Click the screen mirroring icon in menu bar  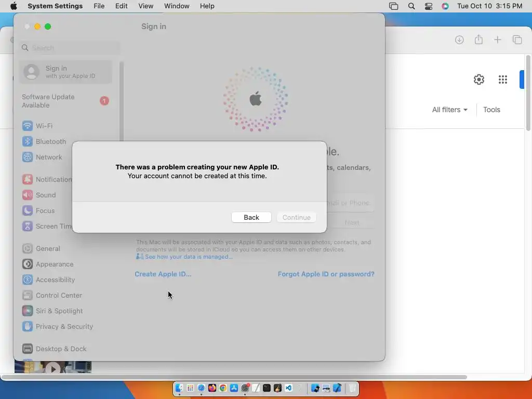click(394, 6)
